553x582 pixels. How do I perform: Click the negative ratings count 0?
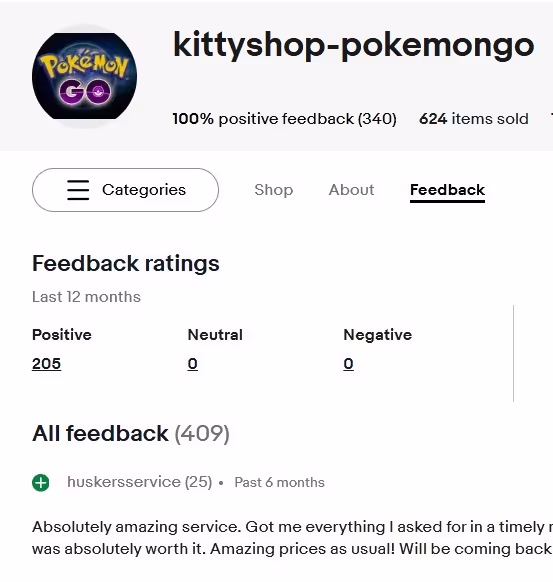click(x=349, y=363)
